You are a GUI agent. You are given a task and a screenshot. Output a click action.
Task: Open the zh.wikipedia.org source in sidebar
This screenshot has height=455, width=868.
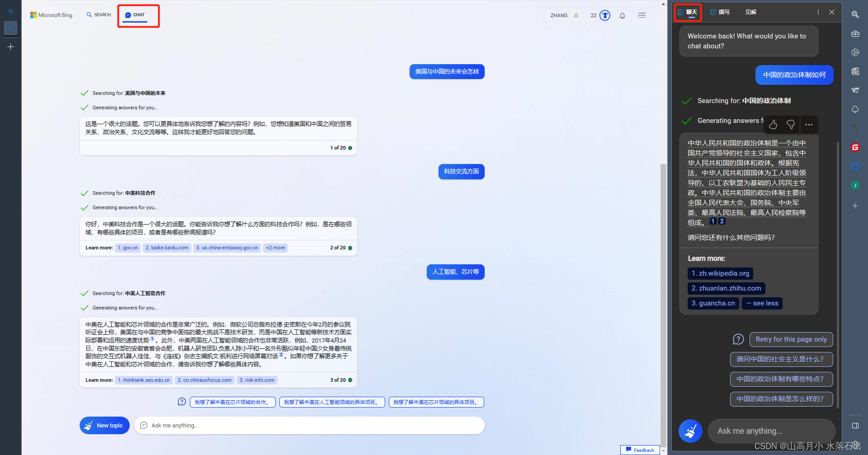point(720,273)
